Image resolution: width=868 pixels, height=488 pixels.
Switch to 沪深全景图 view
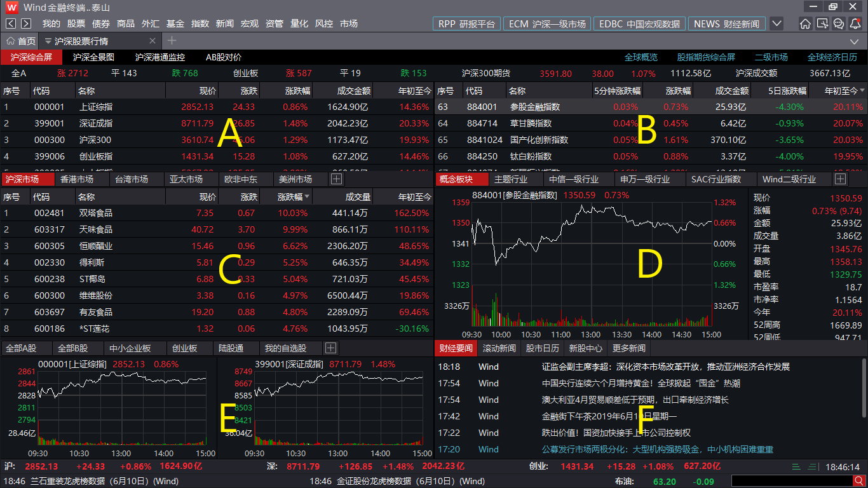pyautogui.click(x=93, y=57)
